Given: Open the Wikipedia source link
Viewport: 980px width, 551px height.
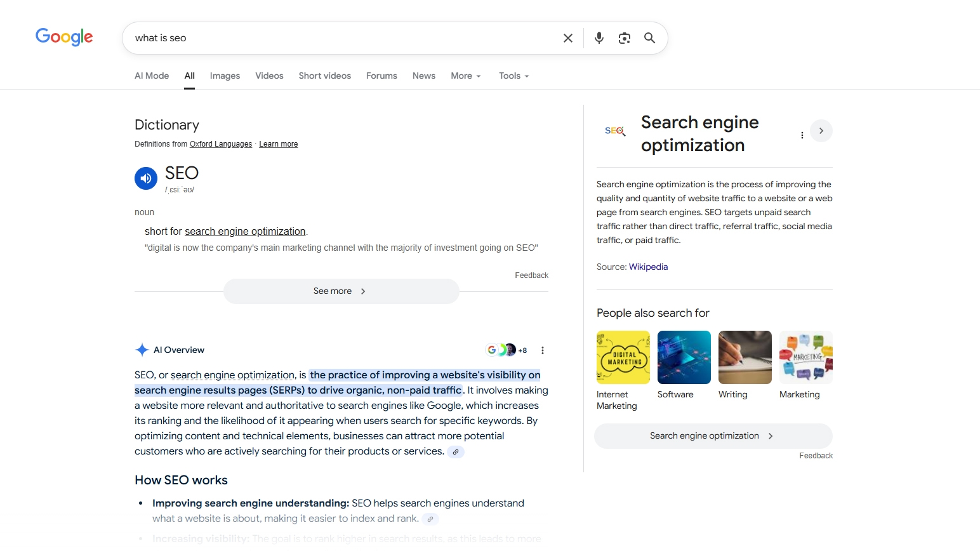Looking at the screenshot, I should [648, 267].
